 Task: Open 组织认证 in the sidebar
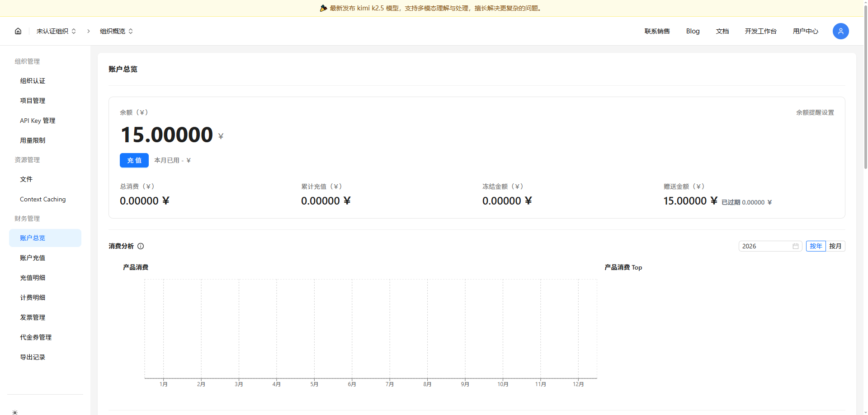[x=45, y=81]
